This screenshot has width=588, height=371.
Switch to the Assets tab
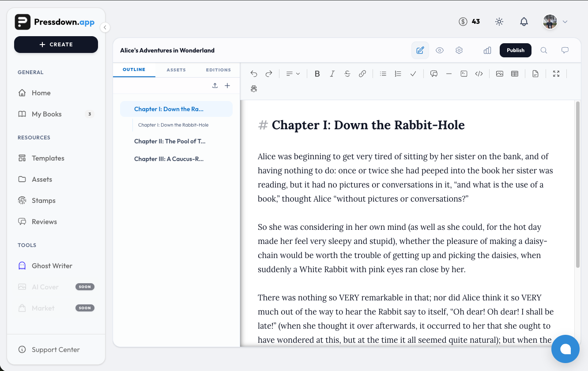point(176,70)
